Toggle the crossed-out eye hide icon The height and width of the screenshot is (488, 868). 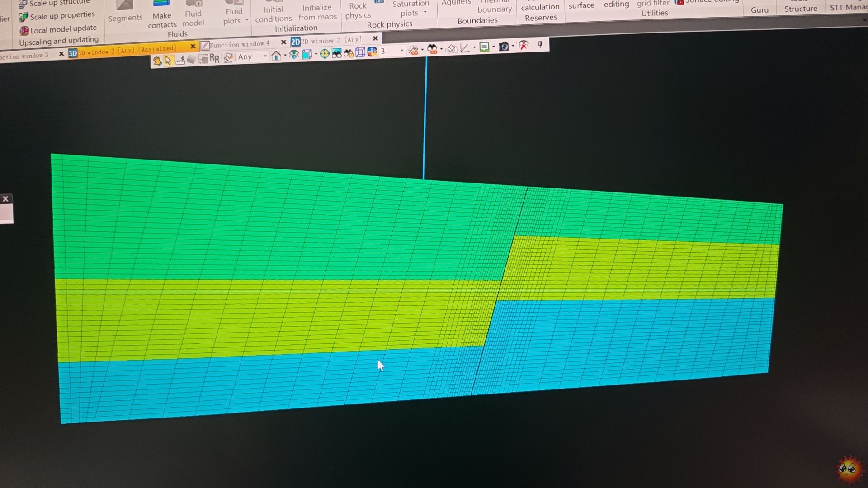tap(524, 45)
